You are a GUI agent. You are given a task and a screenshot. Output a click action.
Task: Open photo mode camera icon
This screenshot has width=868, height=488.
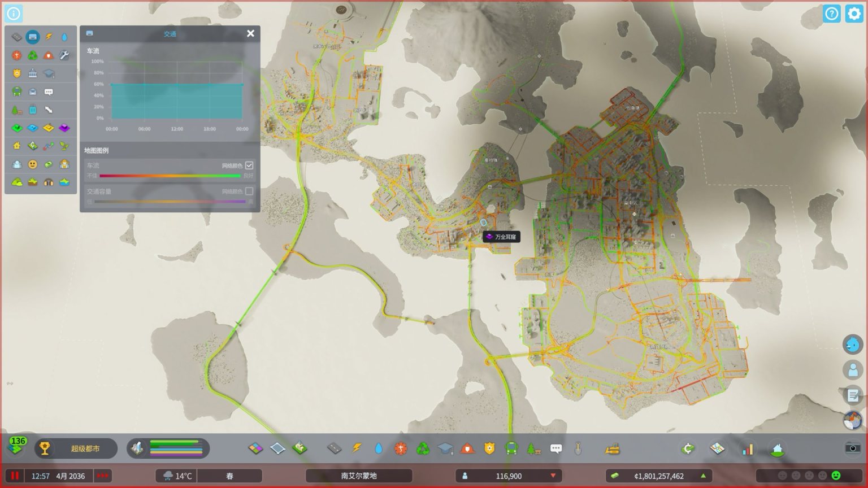tap(853, 448)
